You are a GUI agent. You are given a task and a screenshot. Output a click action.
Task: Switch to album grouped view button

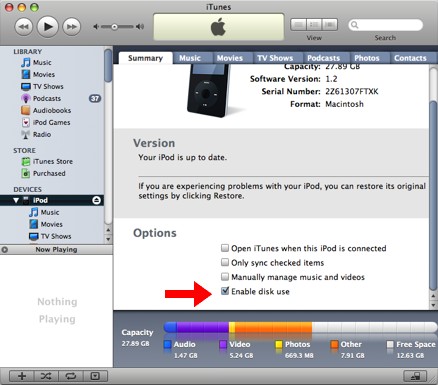pyautogui.click(x=314, y=25)
